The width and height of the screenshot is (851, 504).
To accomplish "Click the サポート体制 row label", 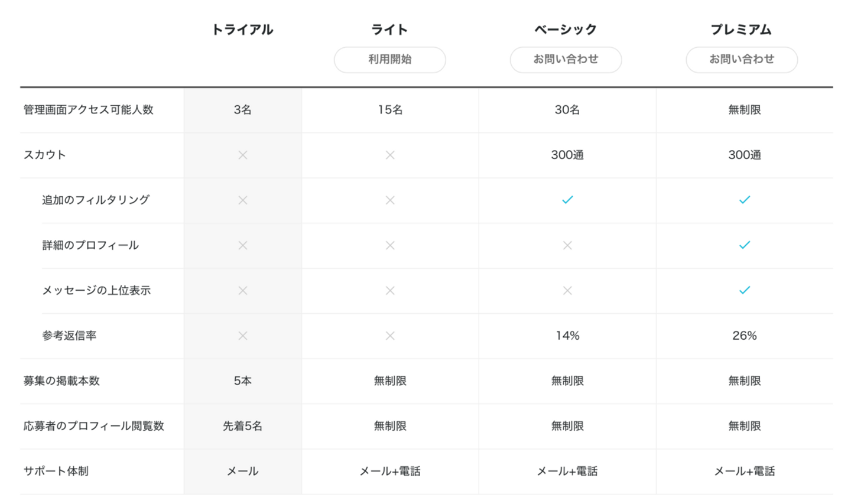I will (x=56, y=471).
